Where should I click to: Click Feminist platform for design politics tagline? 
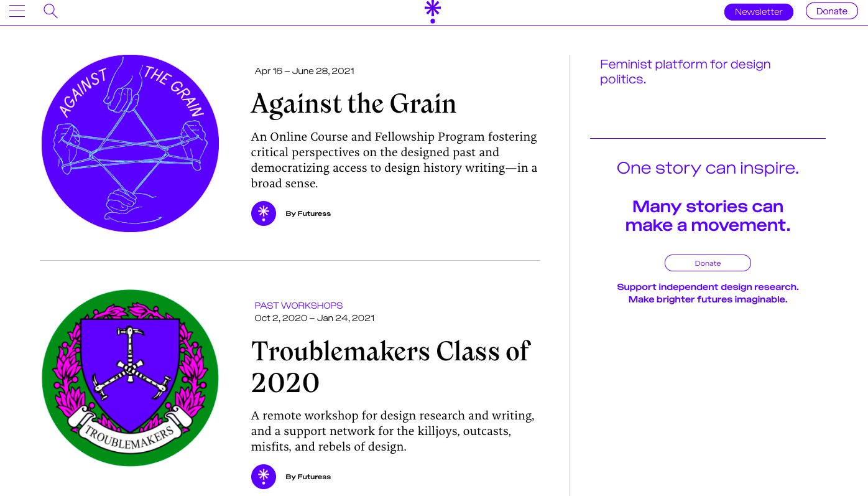point(685,72)
